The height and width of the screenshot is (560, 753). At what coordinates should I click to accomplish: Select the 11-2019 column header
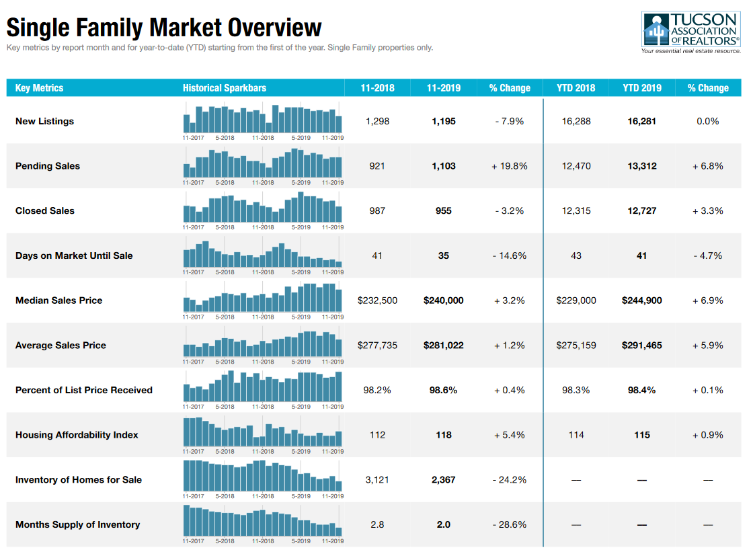443,88
